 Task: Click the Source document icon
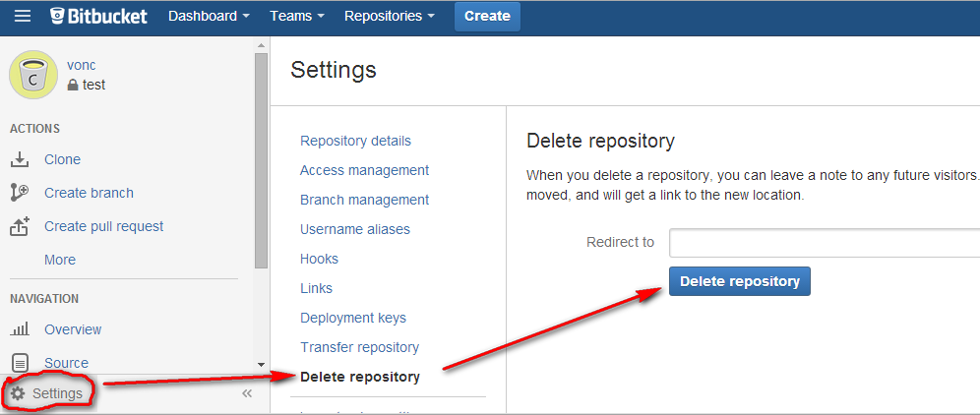(20, 363)
